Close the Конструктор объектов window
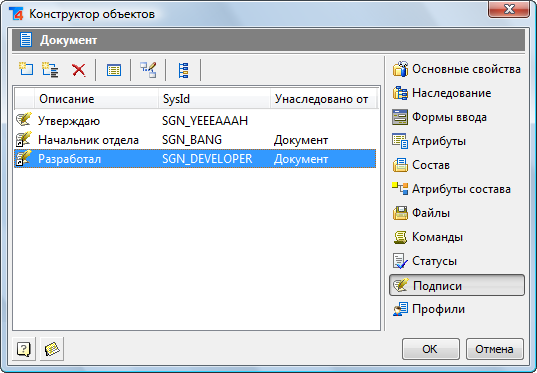 pos(509,9)
